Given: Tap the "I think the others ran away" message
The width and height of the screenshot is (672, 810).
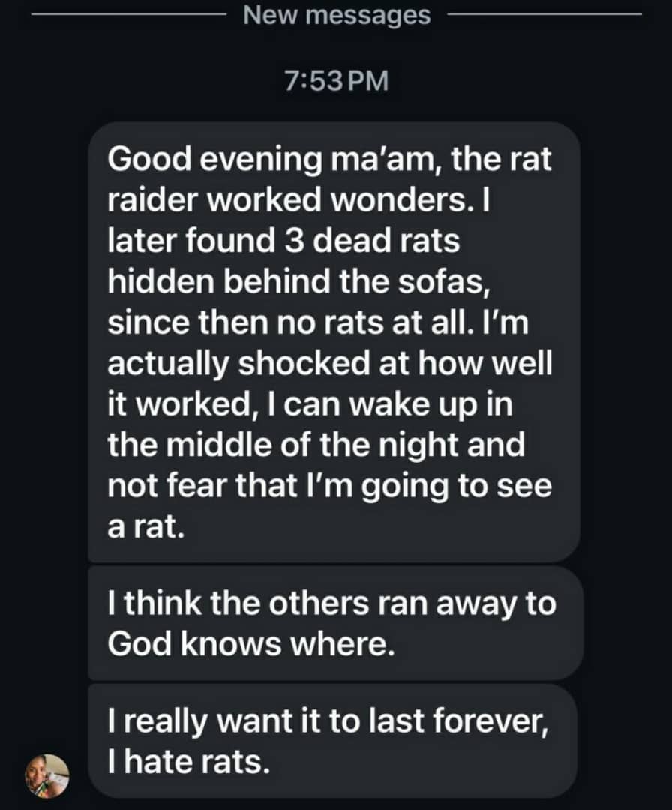Looking at the screenshot, I should click(x=334, y=623).
